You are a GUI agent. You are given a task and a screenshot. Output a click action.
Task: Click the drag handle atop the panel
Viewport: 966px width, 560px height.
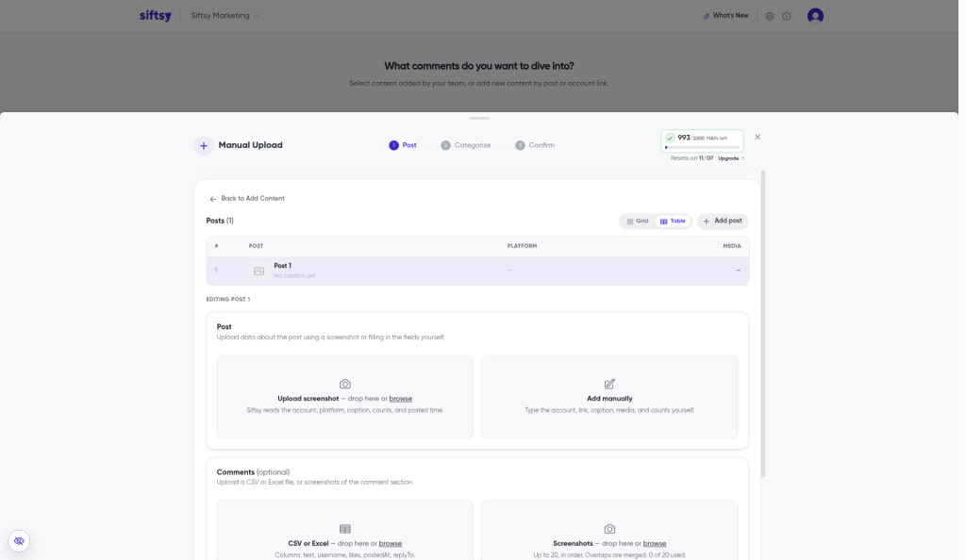point(479,118)
